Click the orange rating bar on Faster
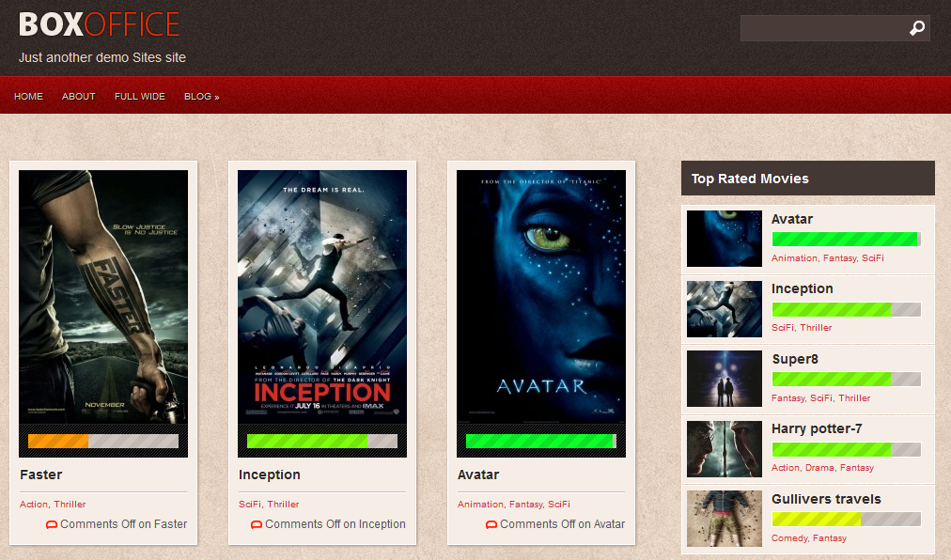The height and width of the screenshot is (560, 951). (x=103, y=441)
